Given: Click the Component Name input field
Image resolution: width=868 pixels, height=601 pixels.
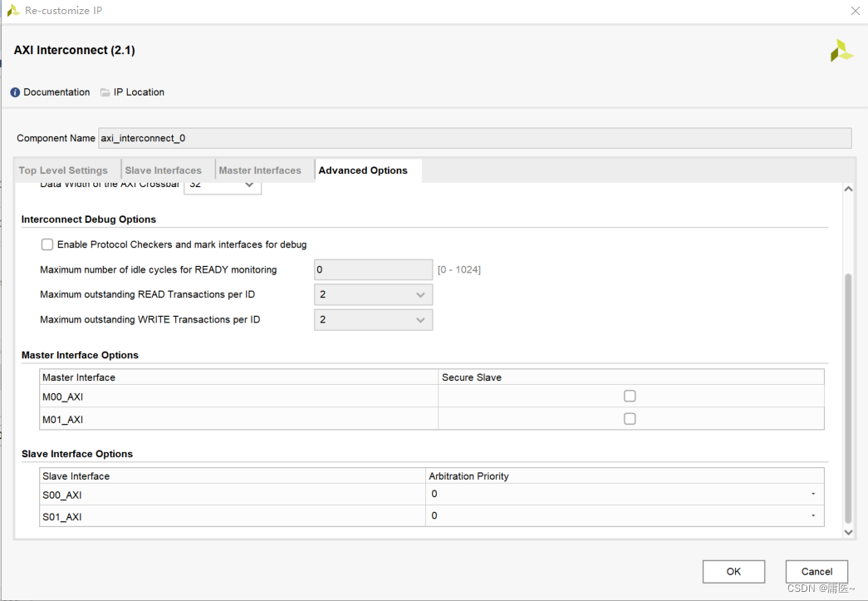Looking at the screenshot, I should (474, 138).
